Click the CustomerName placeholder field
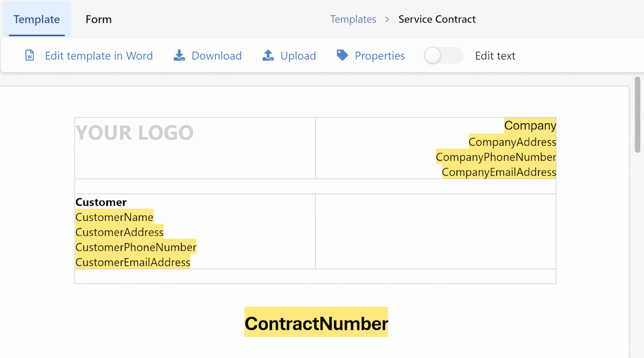Viewport: 644px width, 358px height. 114,217
